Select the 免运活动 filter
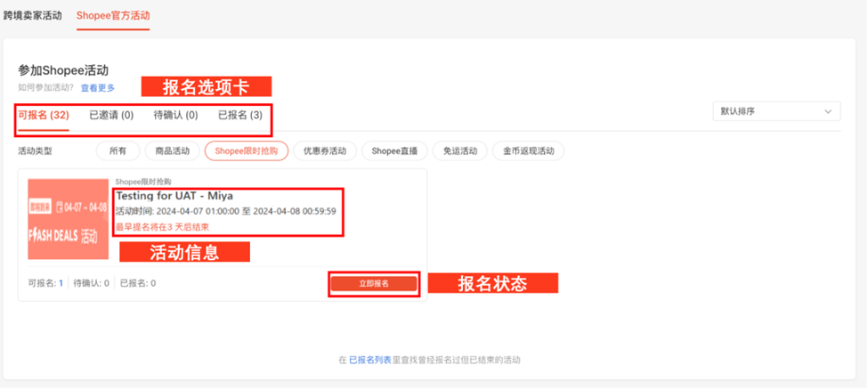Screen dimensions: 868x390 click(x=459, y=150)
